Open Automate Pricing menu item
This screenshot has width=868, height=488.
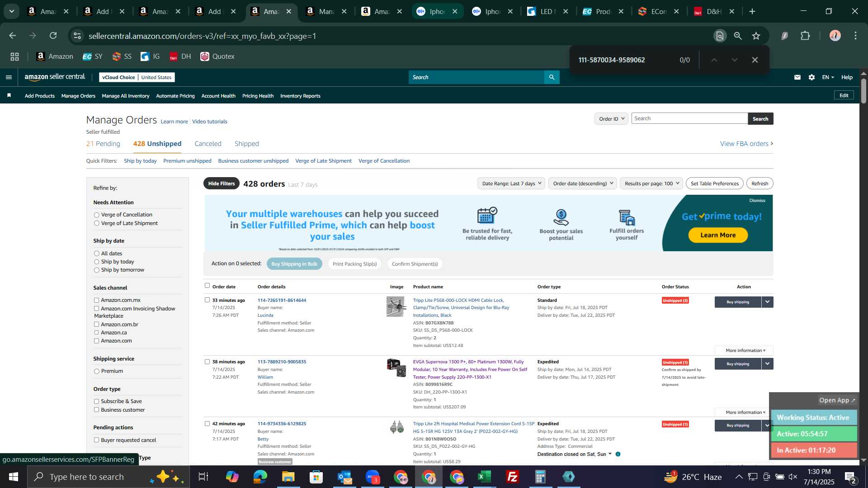point(175,96)
